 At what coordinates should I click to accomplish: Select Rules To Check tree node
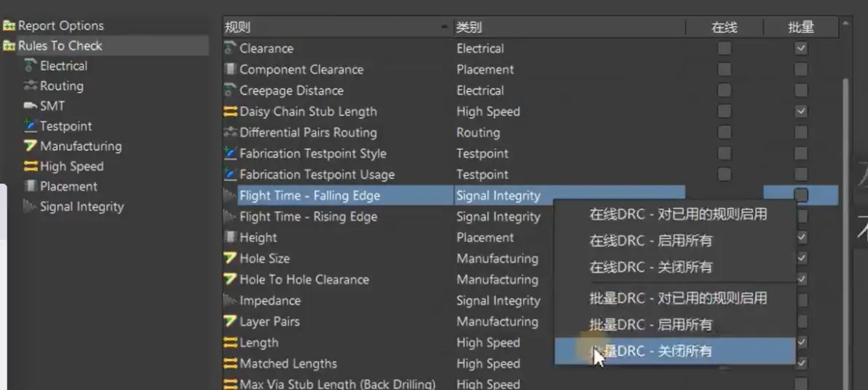point(60,45)
